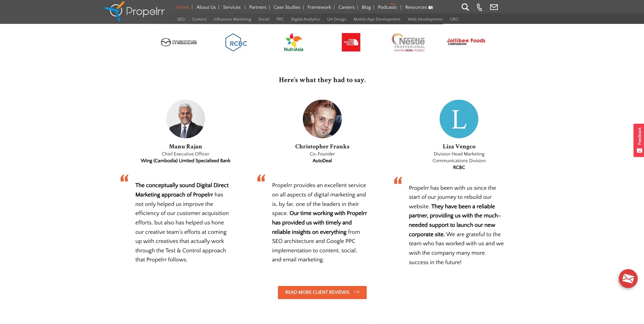Click the Nestlé Professional client logo
This screenshot has width=644, height=324.
tap(408, 42)
